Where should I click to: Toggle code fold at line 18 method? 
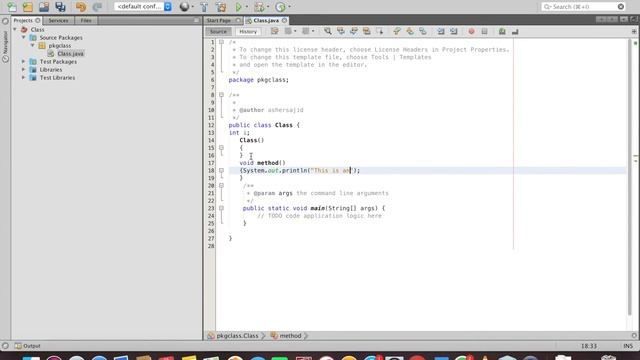pos(221,170)
